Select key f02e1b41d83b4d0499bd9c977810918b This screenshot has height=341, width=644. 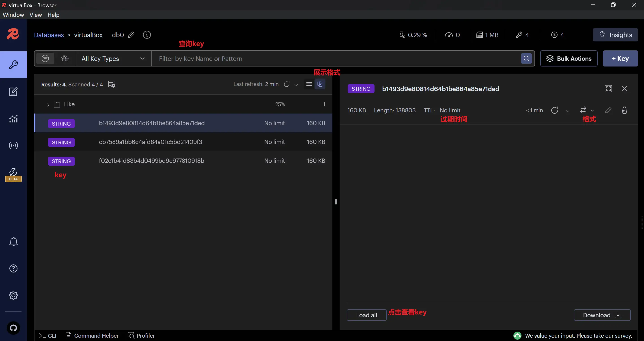[183, 161]
